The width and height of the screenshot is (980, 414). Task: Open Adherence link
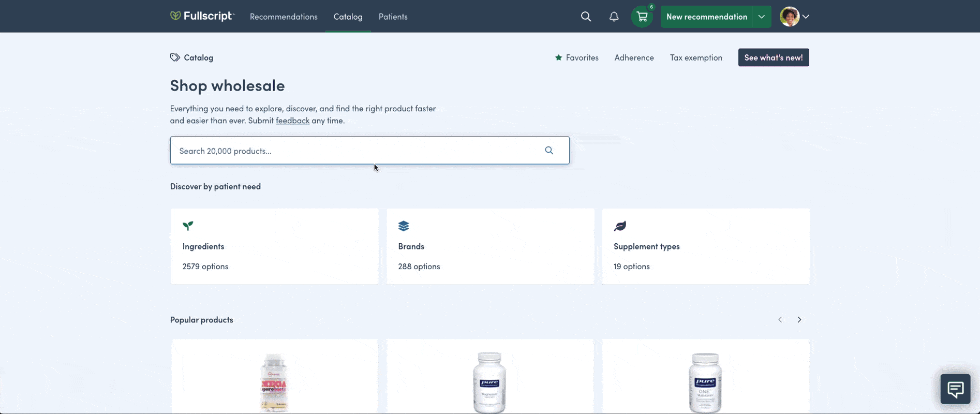click(x=634, y=57)
